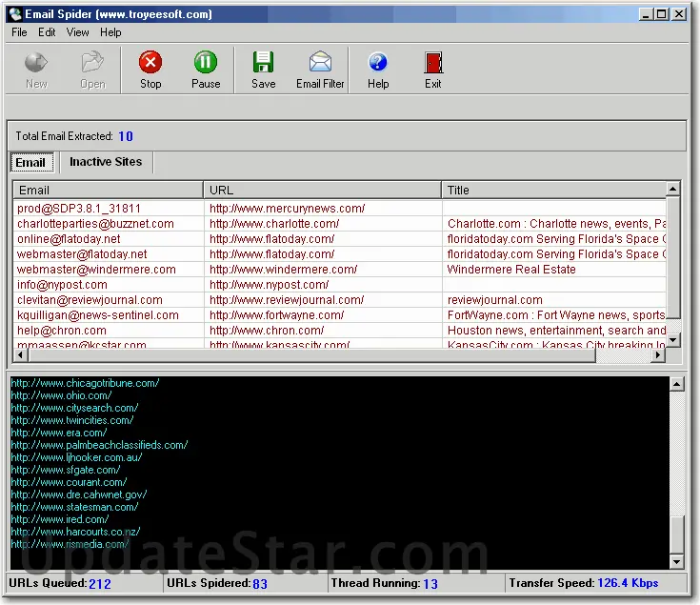Click the email list scroll down arrow

pos(672,339)
